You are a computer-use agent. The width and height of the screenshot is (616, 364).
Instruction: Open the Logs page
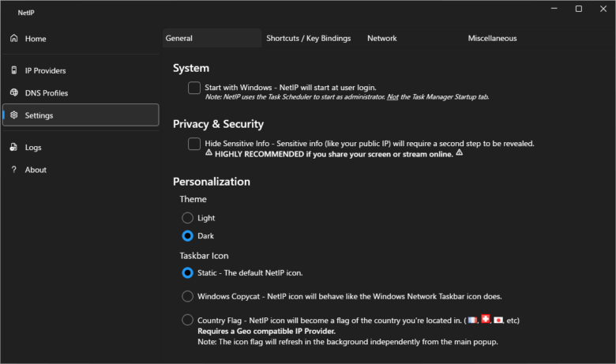point(81,147)
